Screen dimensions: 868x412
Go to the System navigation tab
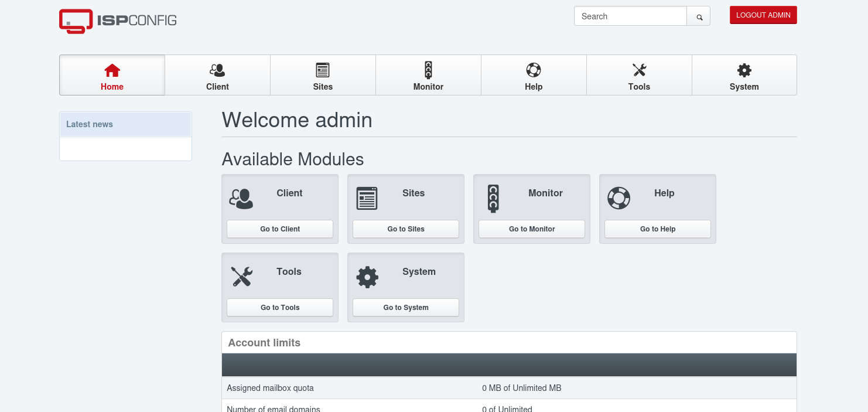click(744, 76)
